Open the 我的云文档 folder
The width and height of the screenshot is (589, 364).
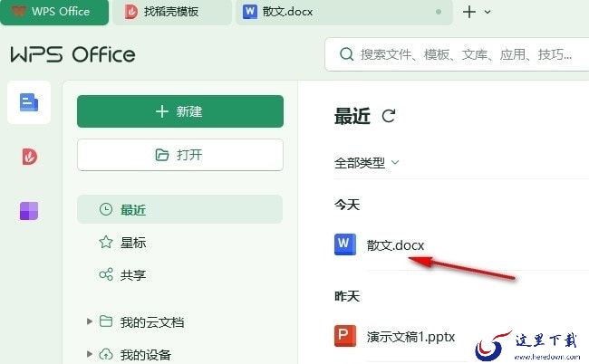tap(151, 322)
